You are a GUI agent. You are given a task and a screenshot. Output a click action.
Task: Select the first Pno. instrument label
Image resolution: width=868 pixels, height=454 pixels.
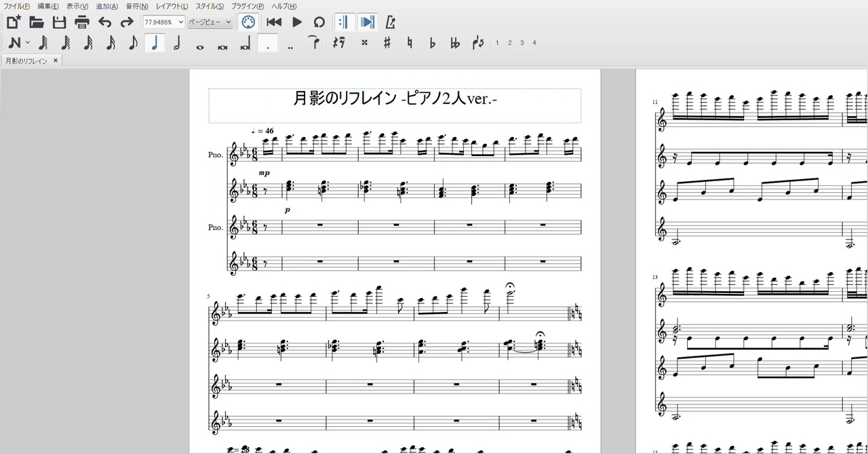pyautogui.click(x=216, y=155)
